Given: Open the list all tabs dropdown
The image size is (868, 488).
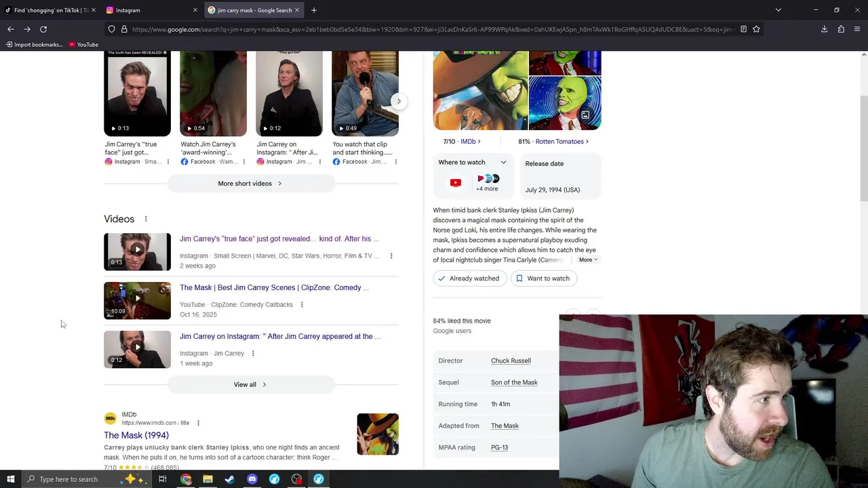Looking at the screenshot, I should coord(778,10).
